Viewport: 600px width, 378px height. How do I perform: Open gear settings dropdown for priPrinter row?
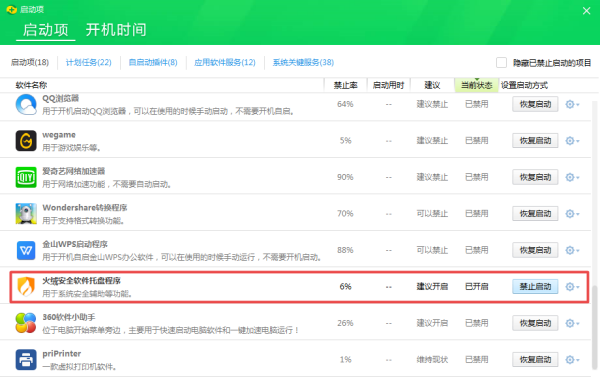click(x=572, y=360)
